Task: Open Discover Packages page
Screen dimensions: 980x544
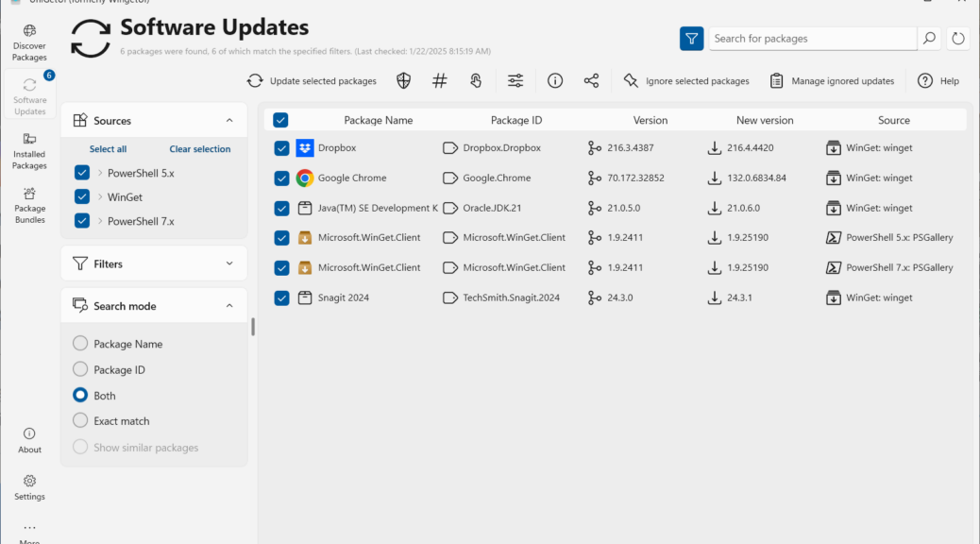Action: click(29, 42)
